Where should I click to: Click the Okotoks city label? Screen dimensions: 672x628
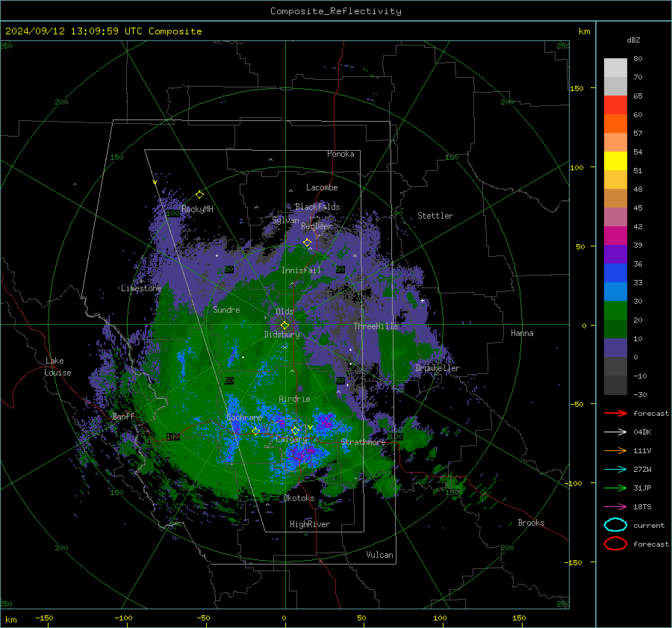(x=299, y=498)
